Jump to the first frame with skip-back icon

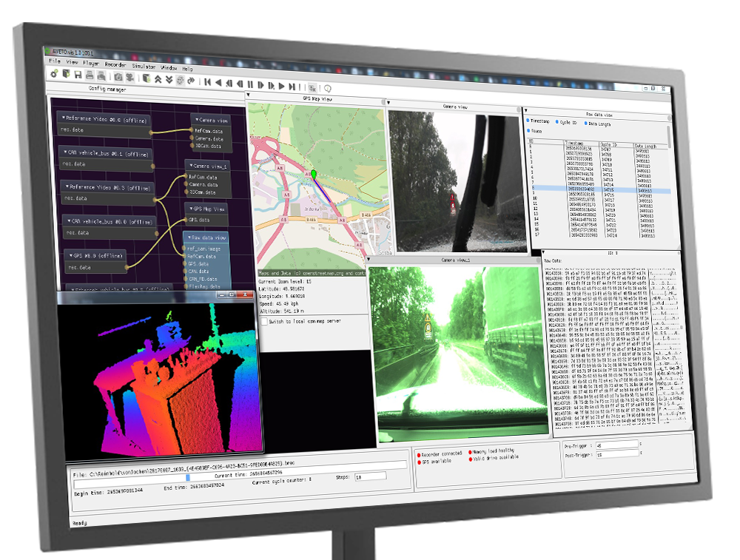[x=208, y=82]
